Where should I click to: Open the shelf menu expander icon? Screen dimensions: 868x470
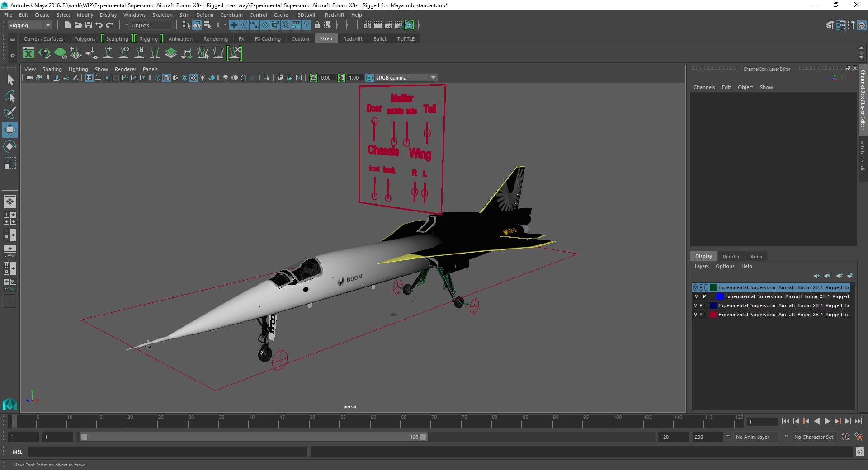click(13, 40)
